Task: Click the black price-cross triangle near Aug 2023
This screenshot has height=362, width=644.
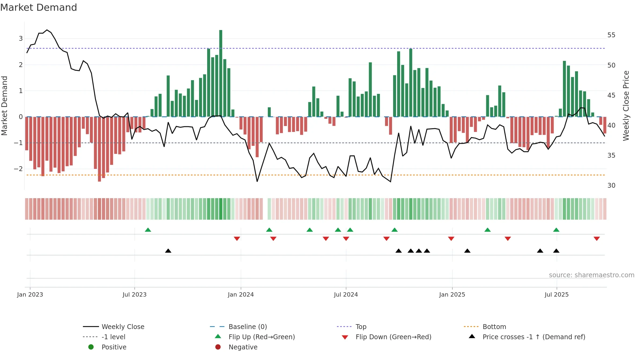Action: (x=168, y=251)
